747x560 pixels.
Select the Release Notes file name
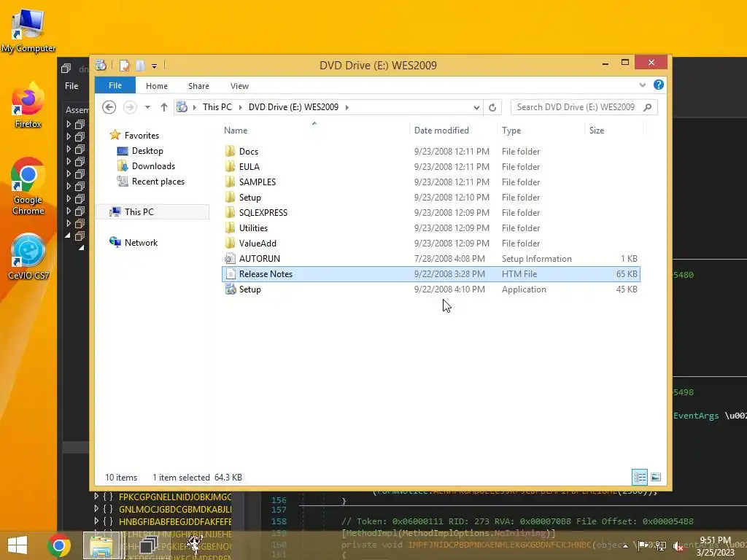(266, 274)
